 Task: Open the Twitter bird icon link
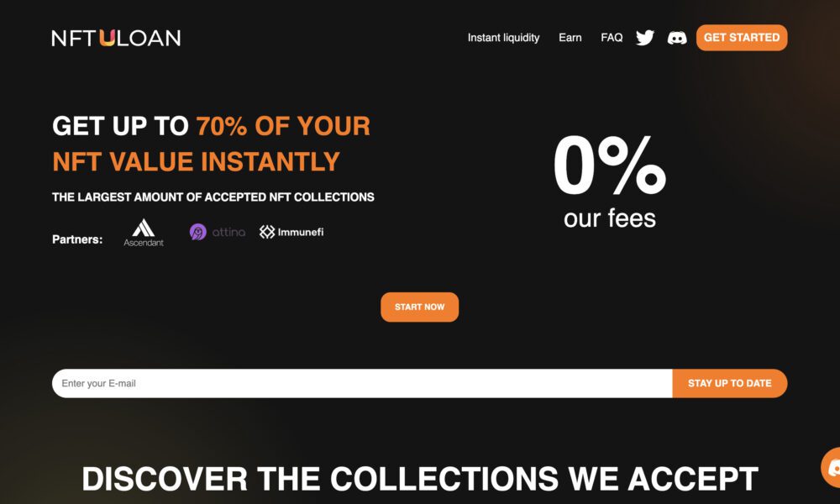pyautogui.click(x=645, y=38)
